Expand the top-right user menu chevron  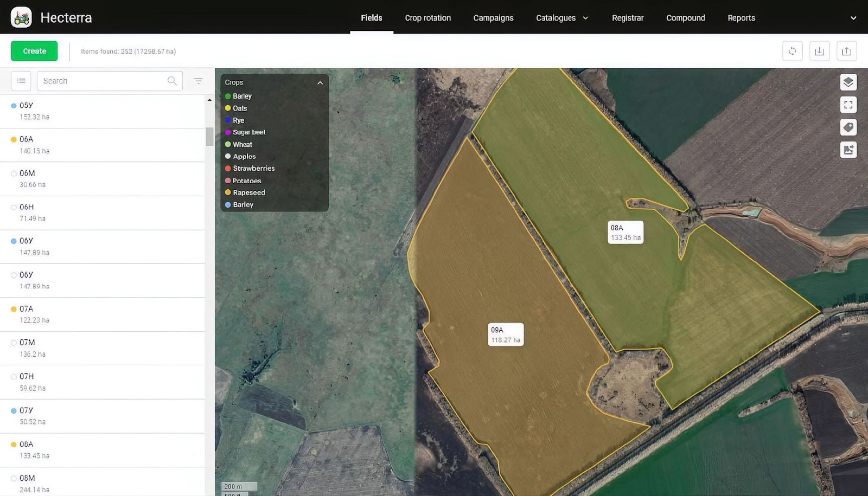point(853,18)
